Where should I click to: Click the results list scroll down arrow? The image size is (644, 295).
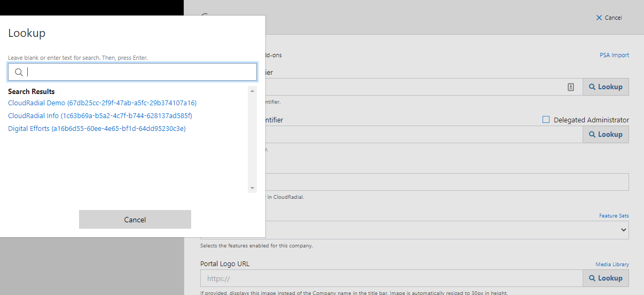(x=253, y=188)
